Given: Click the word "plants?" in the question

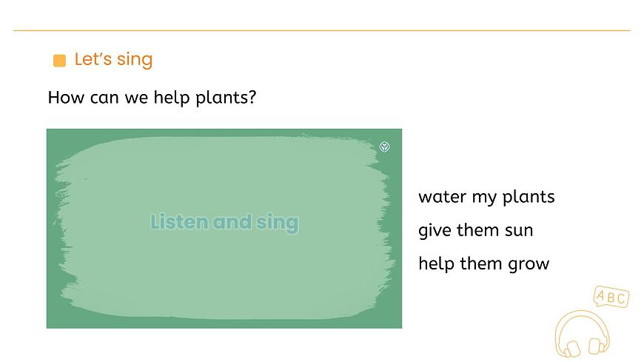Looking at the screenshot, I should [x=225, y=98].
